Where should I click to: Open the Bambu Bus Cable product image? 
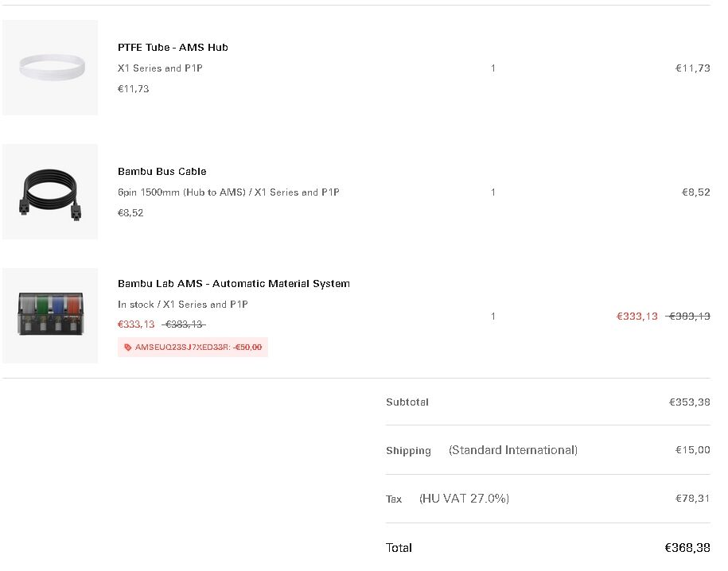50,192
